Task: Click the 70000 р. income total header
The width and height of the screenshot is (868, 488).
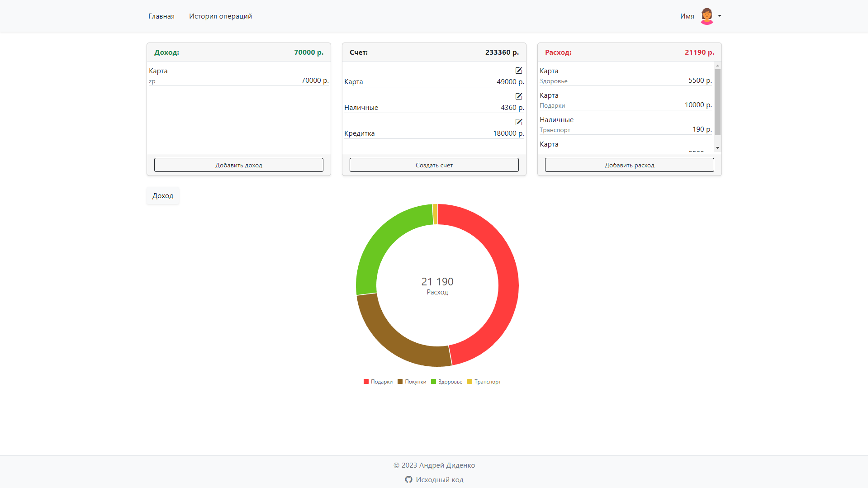Action: click(x=309, y=52)
